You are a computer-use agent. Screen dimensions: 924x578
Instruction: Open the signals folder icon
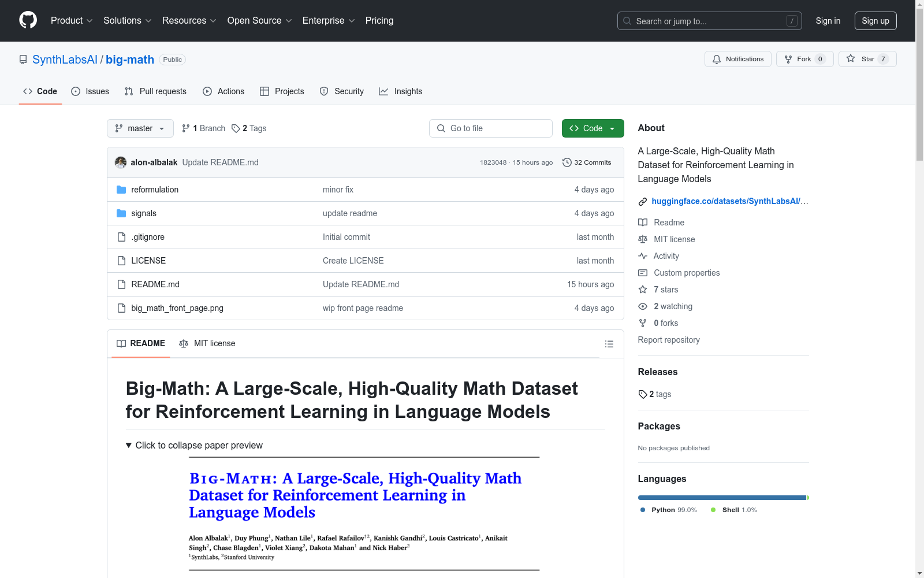(x=121, y=213)
